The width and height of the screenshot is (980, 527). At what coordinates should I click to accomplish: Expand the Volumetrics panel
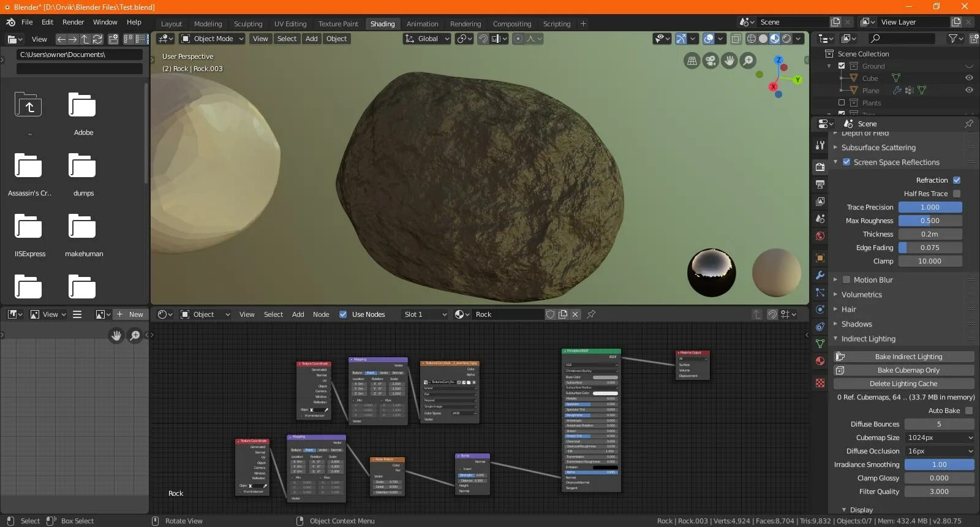pos(861,295)
